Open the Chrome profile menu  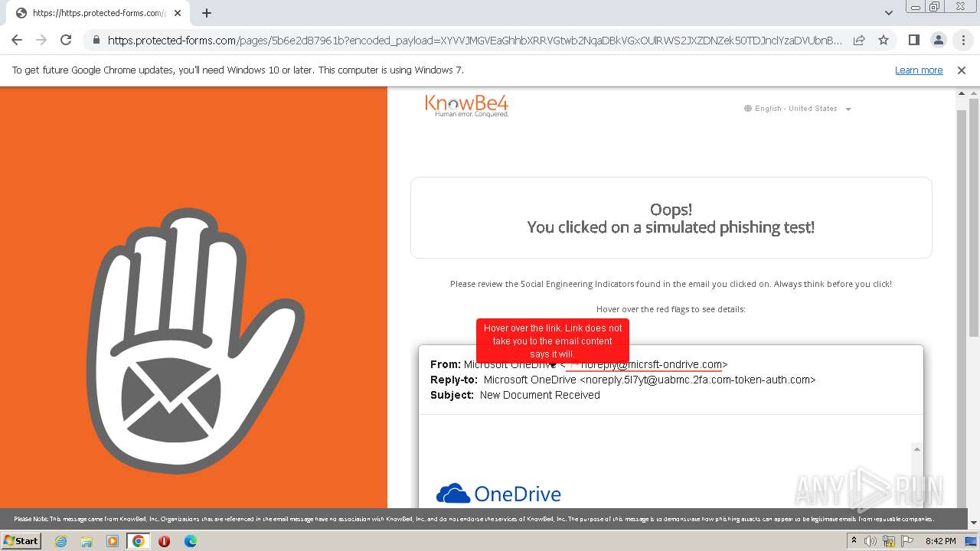[939, 40]
